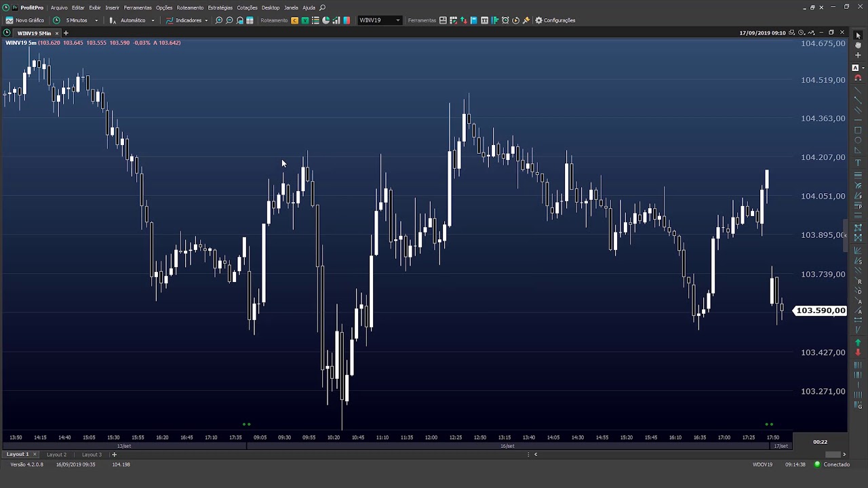Click the green up arrow marker tool
This screenshot has width=868, height=488.
[x=858, y=343]
